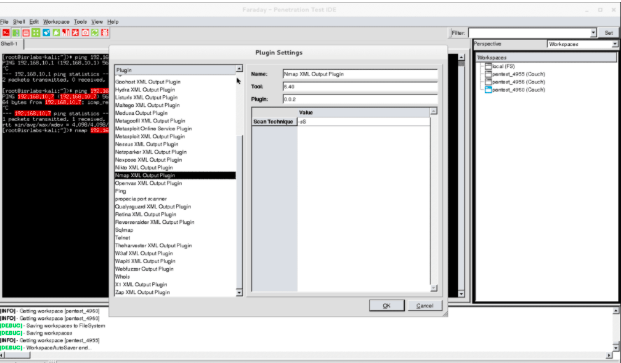Select the pentest_4960 (Couch) workspace

pos(518,90)
